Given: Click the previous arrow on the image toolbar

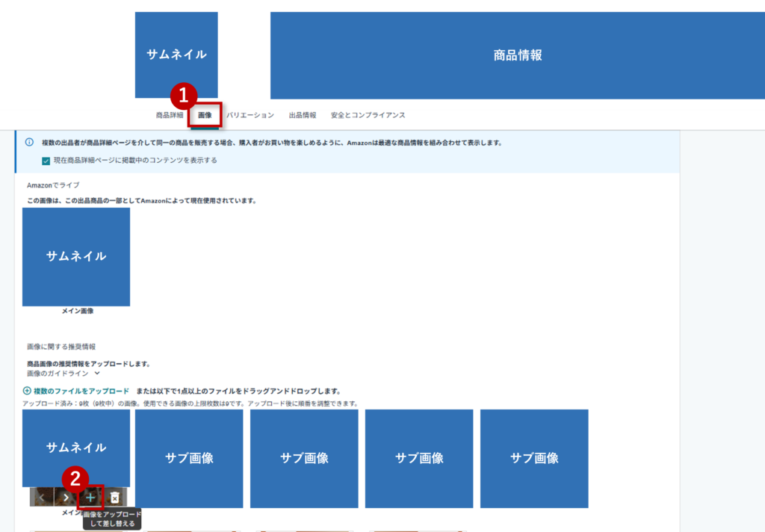Looking at the screenshot, I should click(x=42, y=497).
